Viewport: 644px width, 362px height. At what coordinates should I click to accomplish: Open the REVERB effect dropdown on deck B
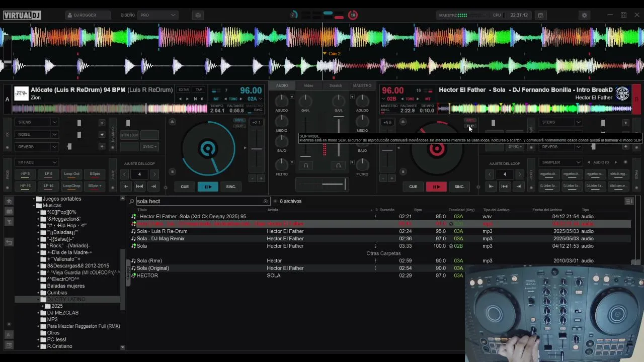561,147
